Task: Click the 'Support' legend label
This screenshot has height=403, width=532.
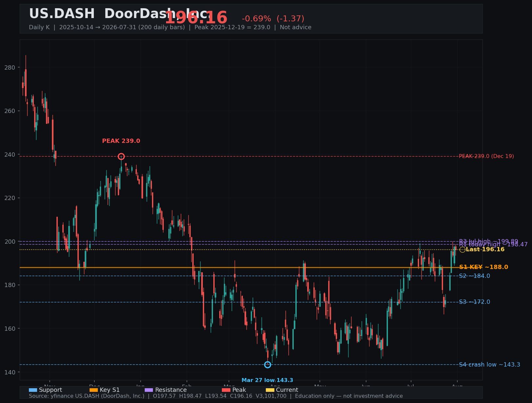Action: pos(51,390)
